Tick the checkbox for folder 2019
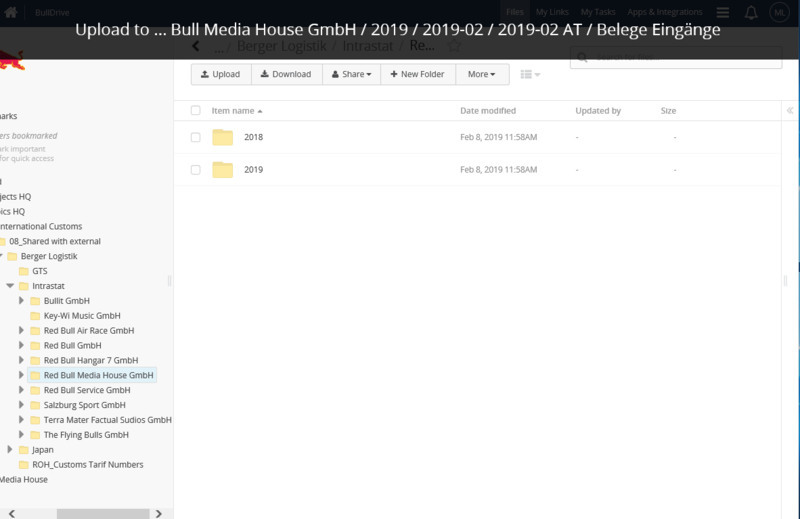The image size is (800, 519). 195,169
